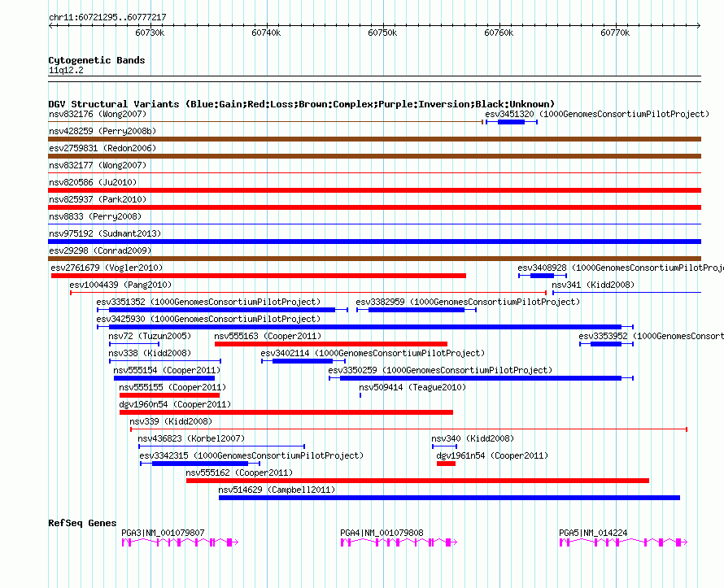Click the blue esv3351352 variant bar
This screenshot has width=724, height=588.
click(222, 310)
